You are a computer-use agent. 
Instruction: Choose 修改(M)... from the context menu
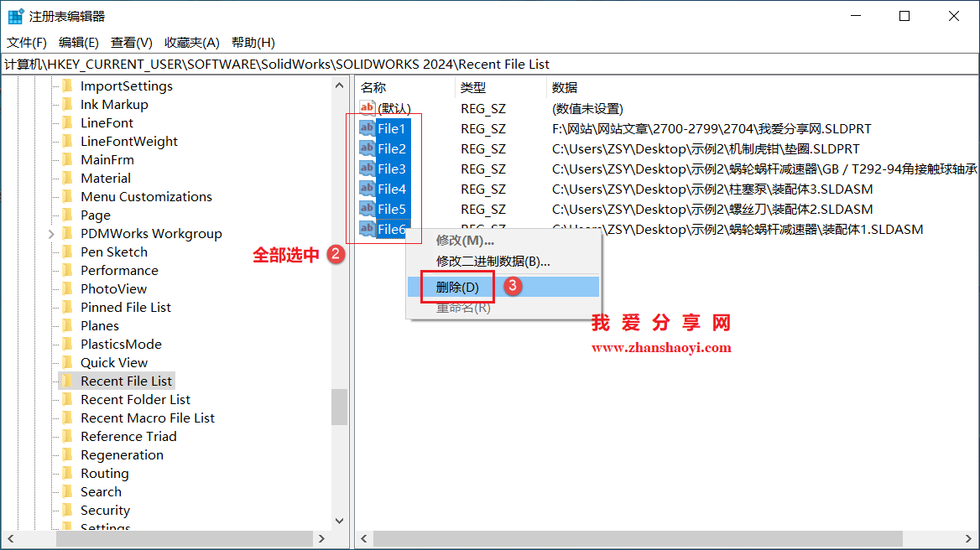click(503, 241)
